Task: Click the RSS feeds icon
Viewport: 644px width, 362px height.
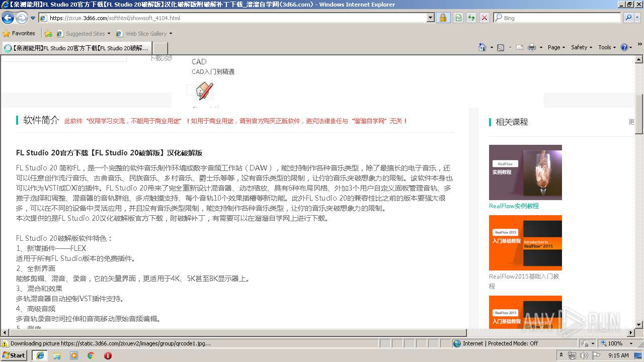Action: (501, 47)
